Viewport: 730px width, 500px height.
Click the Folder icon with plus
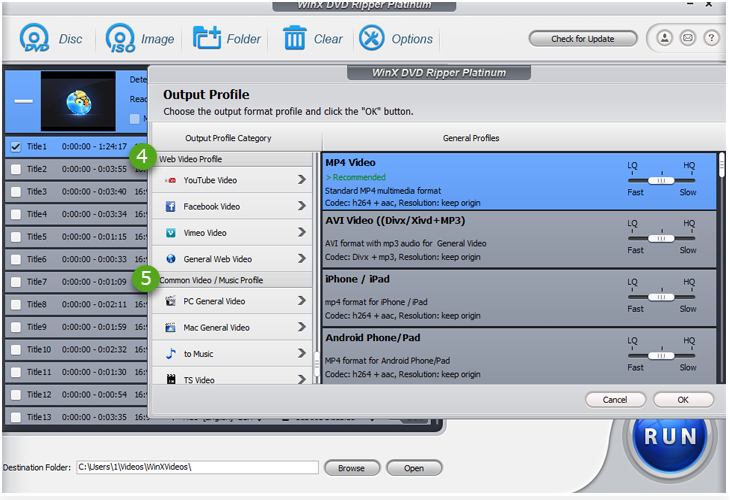coord(207,38)
